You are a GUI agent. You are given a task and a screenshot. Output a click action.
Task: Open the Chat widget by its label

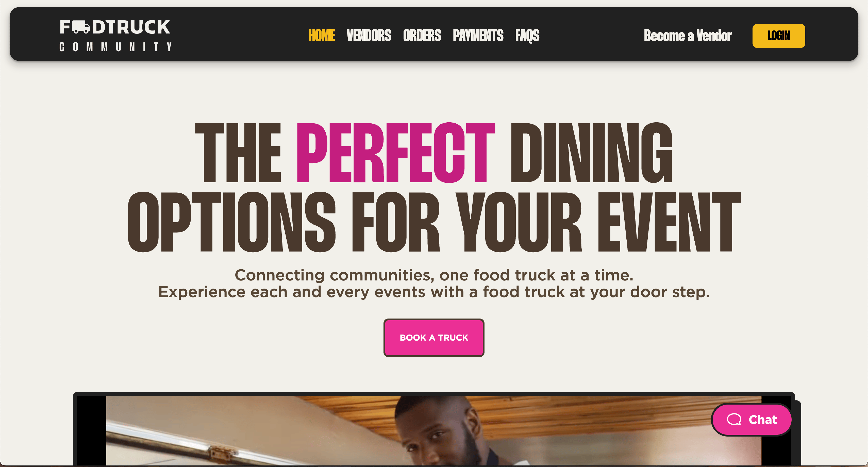763,420
